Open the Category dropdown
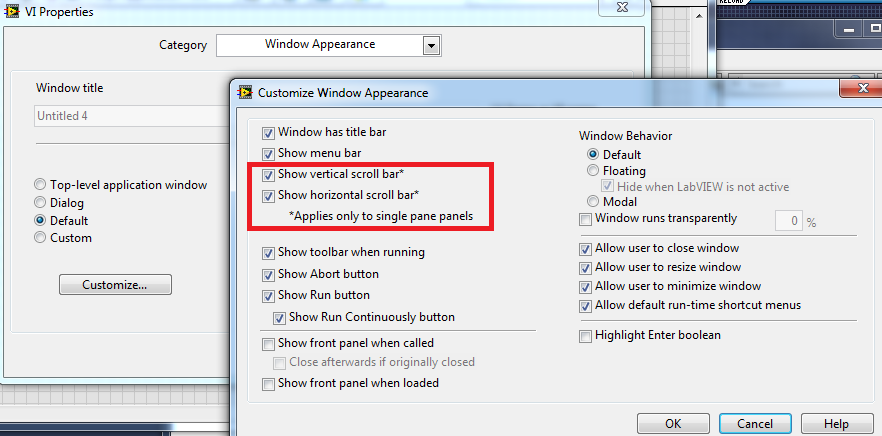The width and height of the screenshot is (882, 436). [431, 45]
